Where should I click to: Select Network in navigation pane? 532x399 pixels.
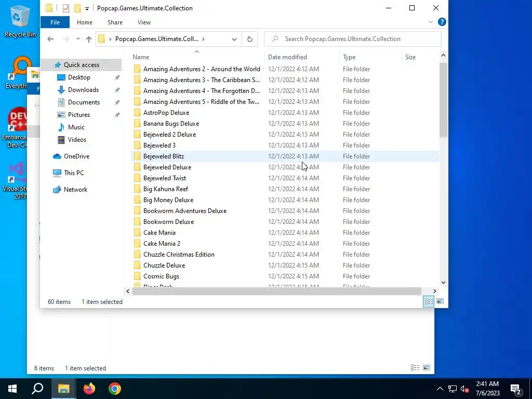[75, 190]
